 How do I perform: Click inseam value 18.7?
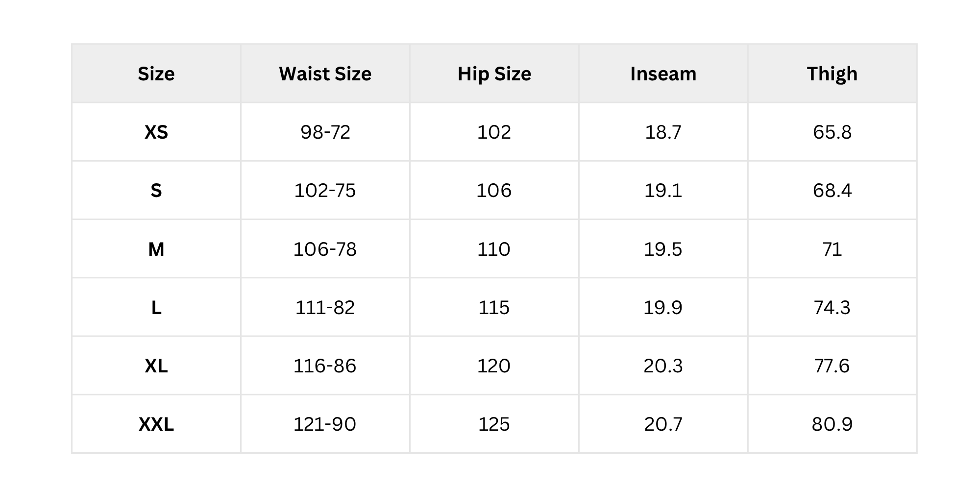point(663,132)
